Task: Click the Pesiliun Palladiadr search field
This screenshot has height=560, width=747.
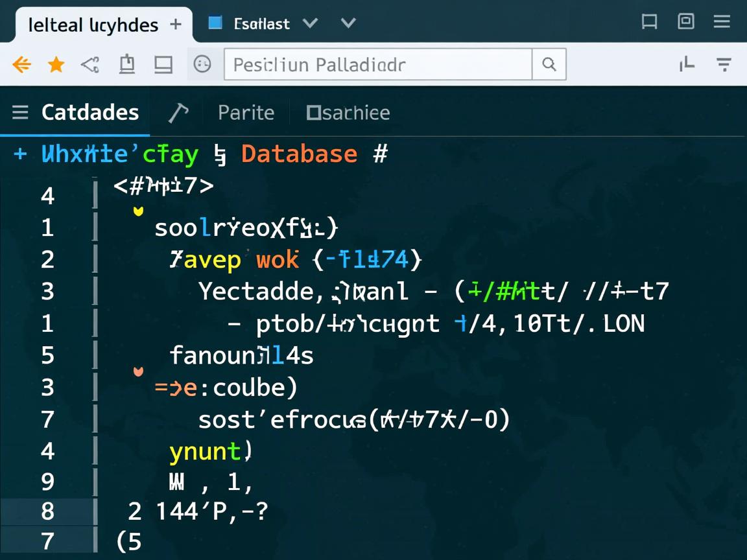Action: pyautogui.click(x=377, y=65)
